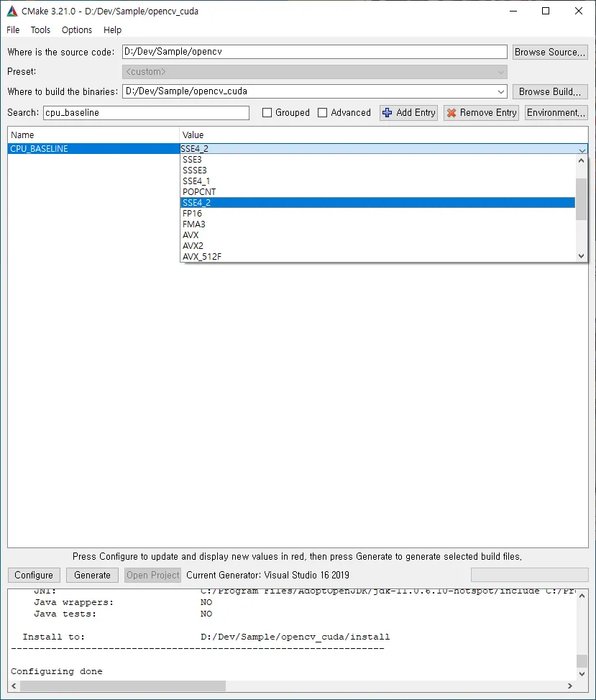596x700 pixels.
Task: Enable the Advanced checkbox
Action: pyautogui.click(x=322, y=112)
